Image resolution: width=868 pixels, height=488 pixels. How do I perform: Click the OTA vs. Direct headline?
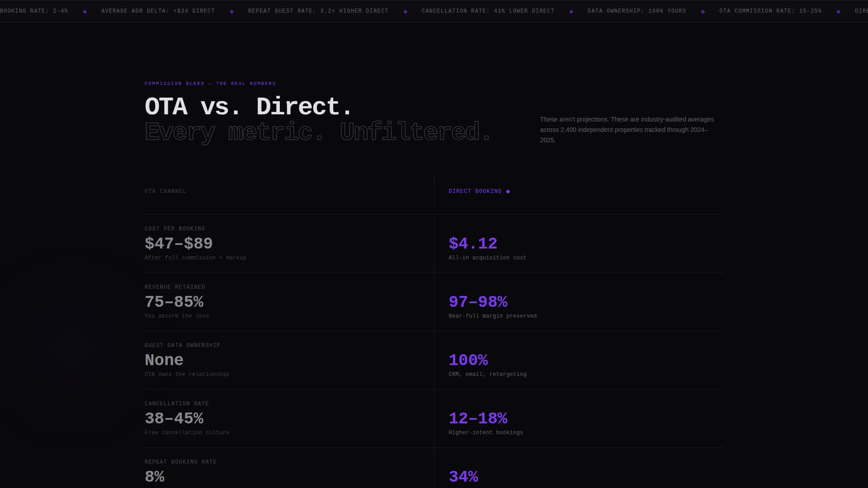248,107
